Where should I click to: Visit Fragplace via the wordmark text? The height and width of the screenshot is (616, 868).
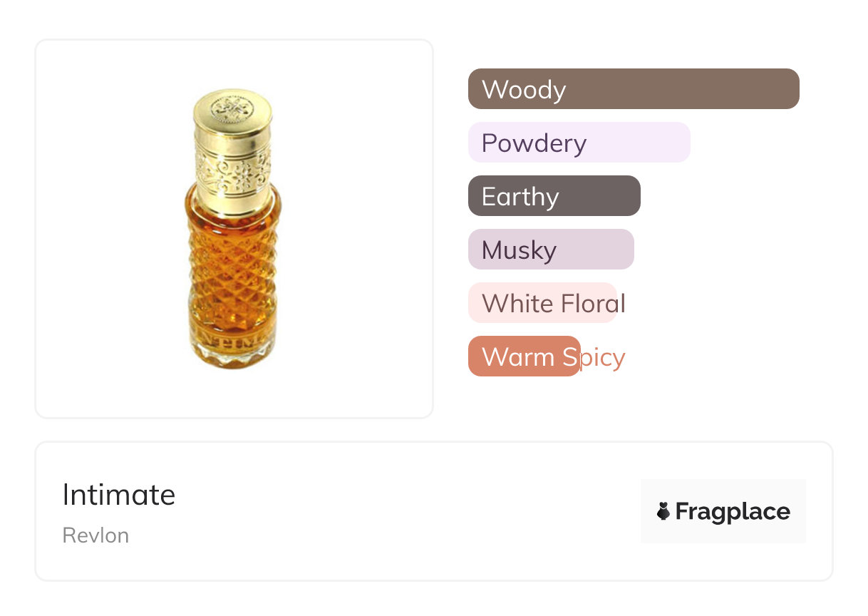(733, 511)
